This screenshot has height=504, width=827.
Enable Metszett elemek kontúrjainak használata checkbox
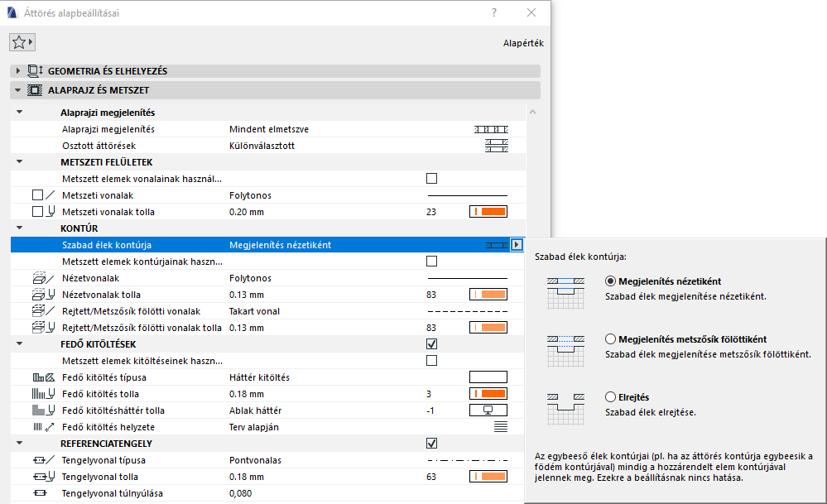[x=431, y=261]
